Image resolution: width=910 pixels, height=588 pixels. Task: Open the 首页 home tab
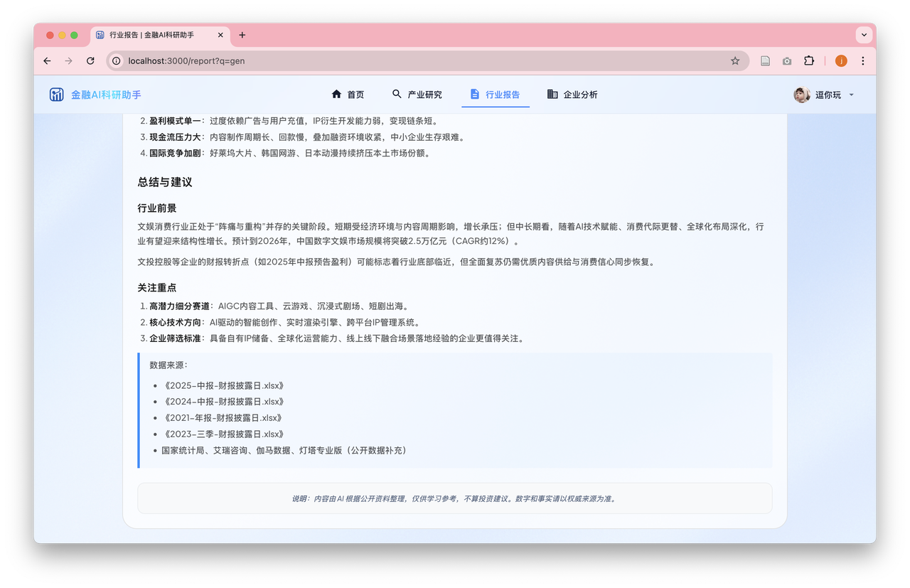click(x=348, y=95)
